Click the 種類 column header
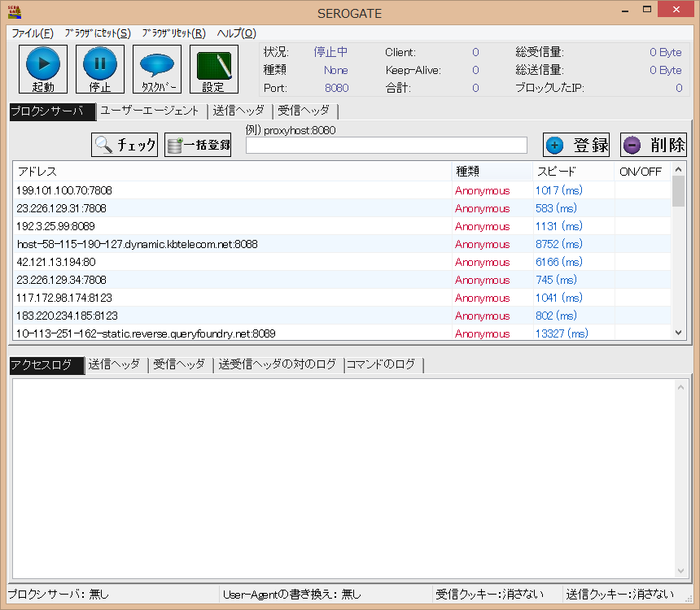 coord(492,172)
